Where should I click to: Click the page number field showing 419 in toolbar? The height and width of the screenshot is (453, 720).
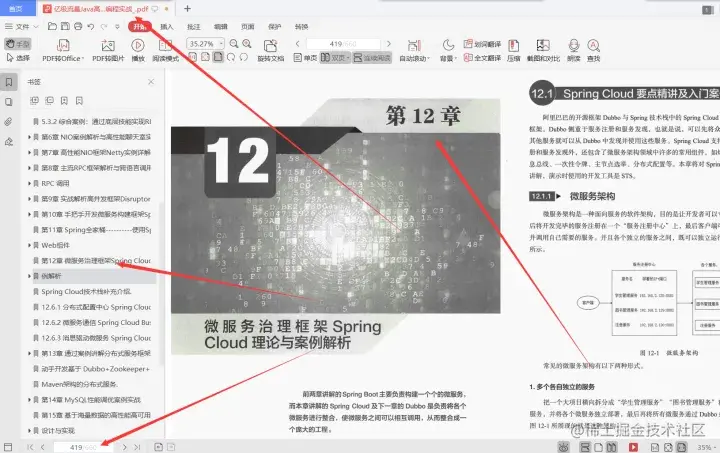[343, 44]
